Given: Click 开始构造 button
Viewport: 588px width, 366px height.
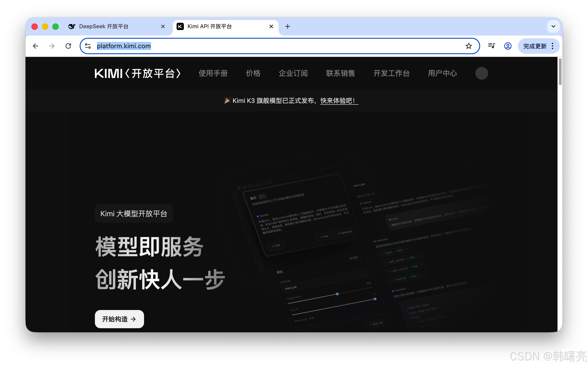Looking at the screenshot, I should (119, 319).
